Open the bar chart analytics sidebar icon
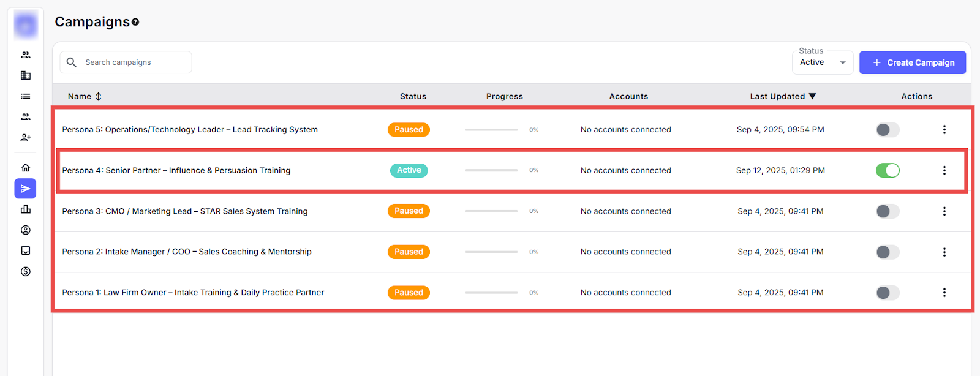This screenshot has height=376, width=980. point(26,209)
